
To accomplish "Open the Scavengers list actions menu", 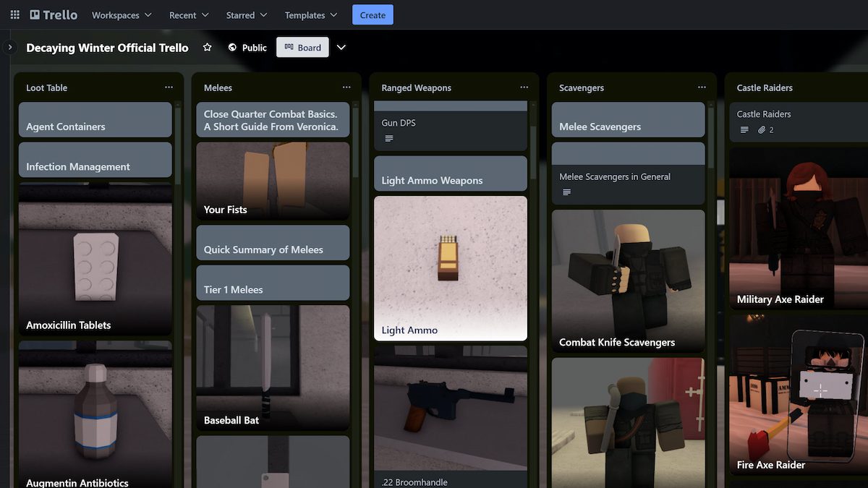I will click(x=701, y=87).
